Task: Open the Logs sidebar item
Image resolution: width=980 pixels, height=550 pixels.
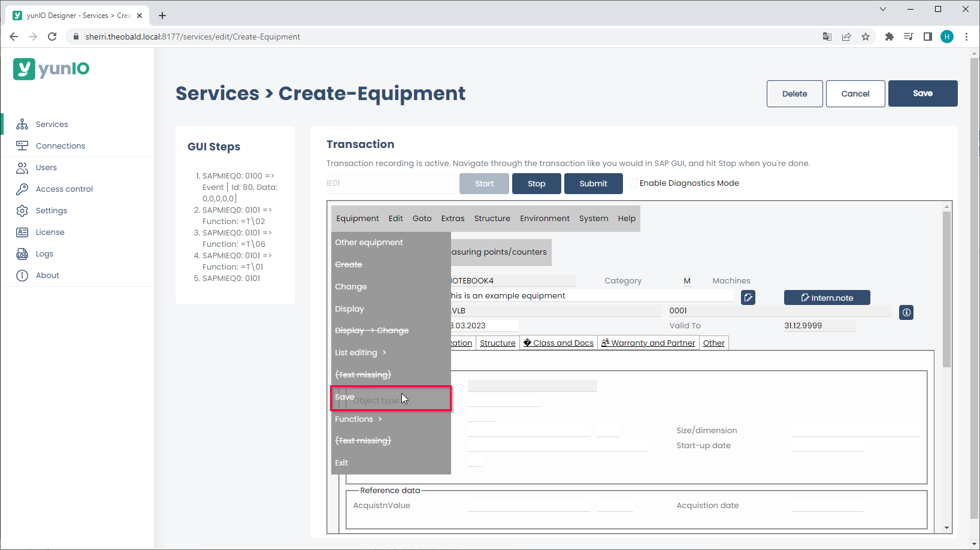Action: pyautogui.click(x=44, y=253)
